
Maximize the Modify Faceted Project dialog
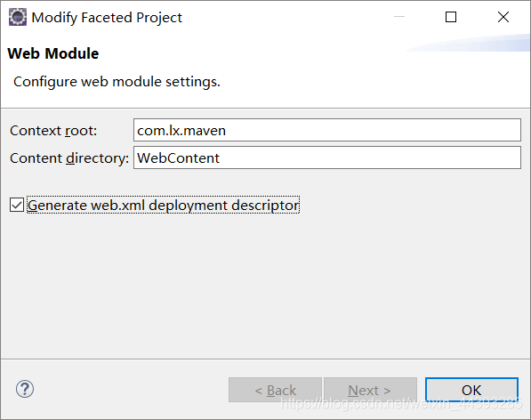(451, 17)
